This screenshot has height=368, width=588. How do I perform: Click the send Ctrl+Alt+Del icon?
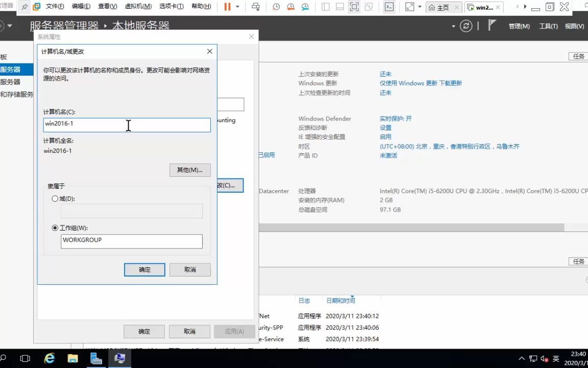[256, 7]
